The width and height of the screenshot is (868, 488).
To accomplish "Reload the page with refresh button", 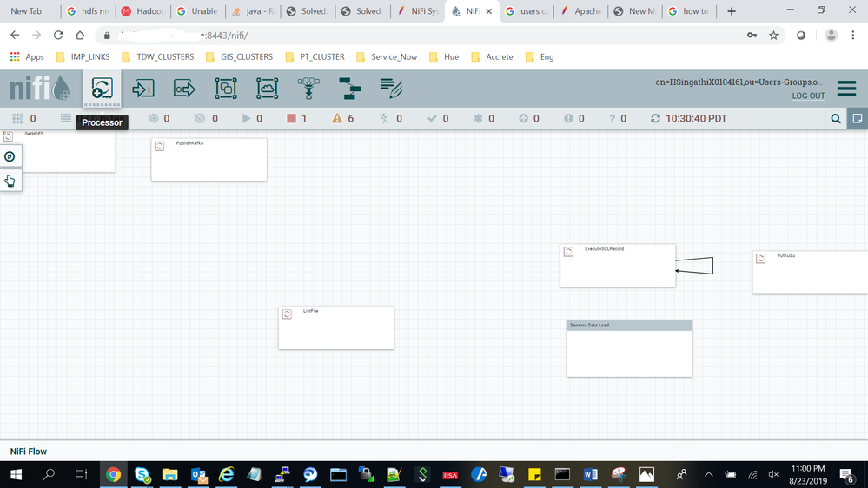I will coord(58,36).
